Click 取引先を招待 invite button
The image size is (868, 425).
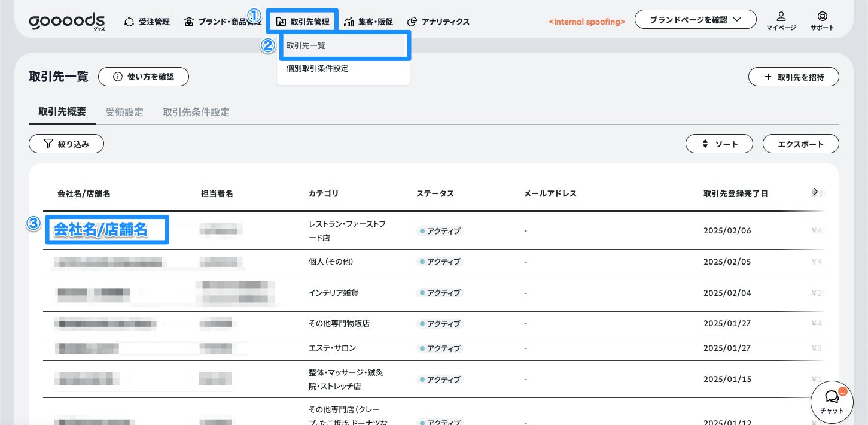793,77
